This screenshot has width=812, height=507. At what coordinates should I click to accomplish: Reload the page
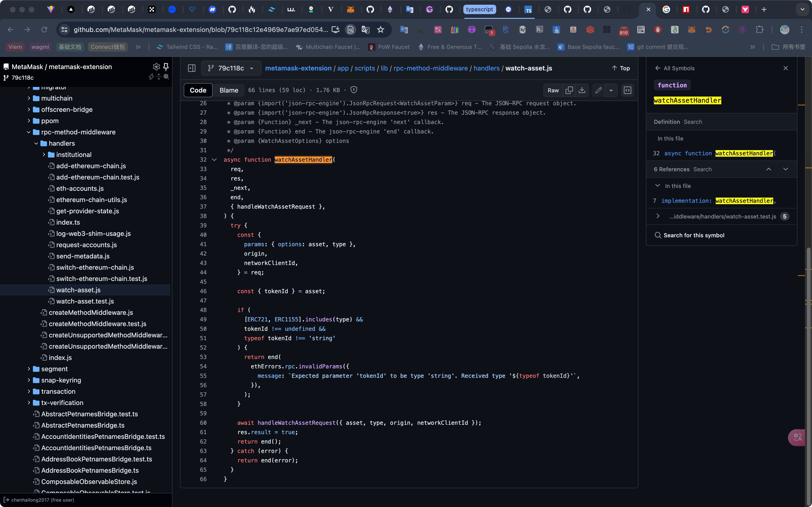click(x=44, y=30)
